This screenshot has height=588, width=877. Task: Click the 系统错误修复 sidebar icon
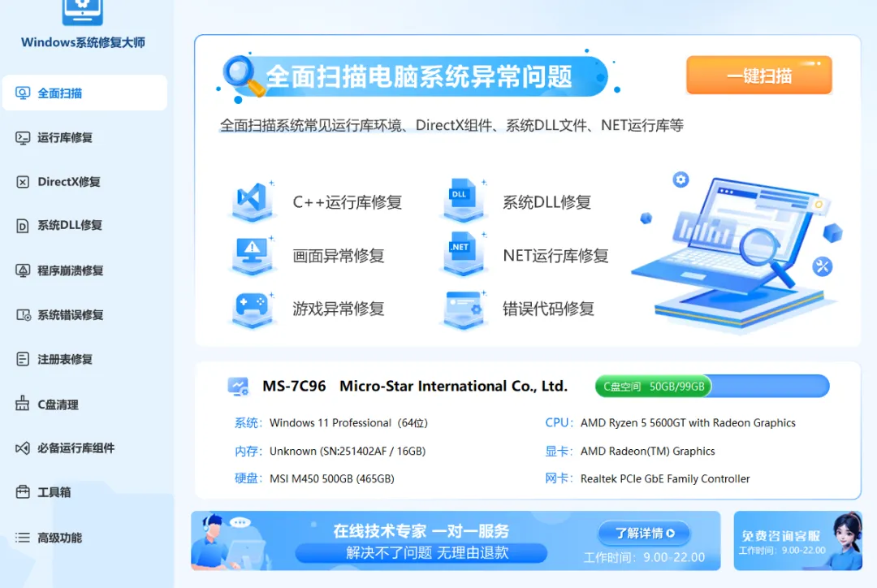tap(23, 315)
